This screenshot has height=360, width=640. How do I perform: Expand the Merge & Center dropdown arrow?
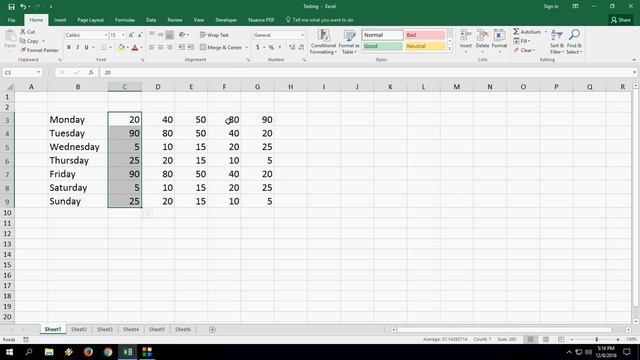point(247,47)
